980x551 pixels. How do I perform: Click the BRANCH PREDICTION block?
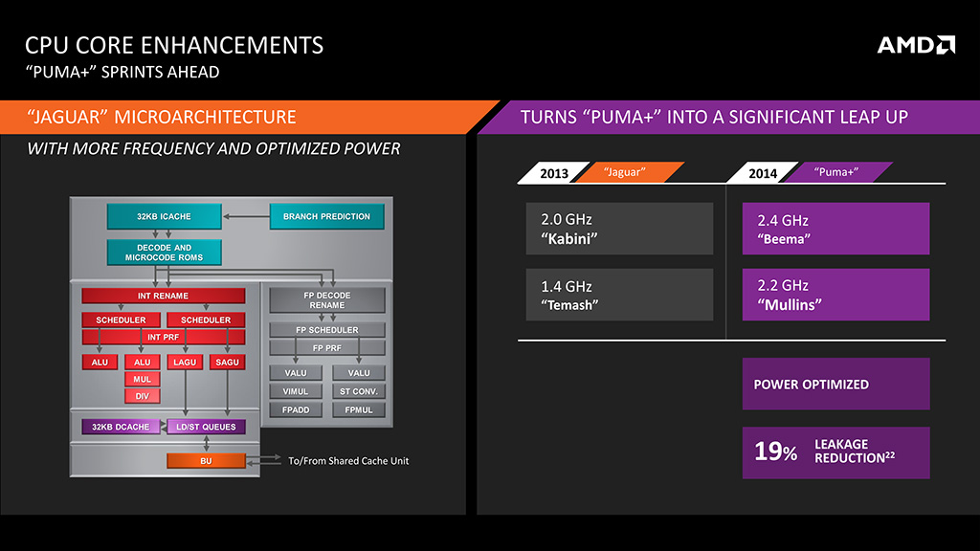tap(326, 216)
